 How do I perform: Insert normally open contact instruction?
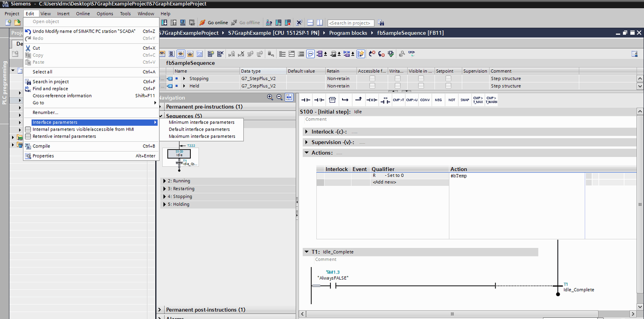306,100
